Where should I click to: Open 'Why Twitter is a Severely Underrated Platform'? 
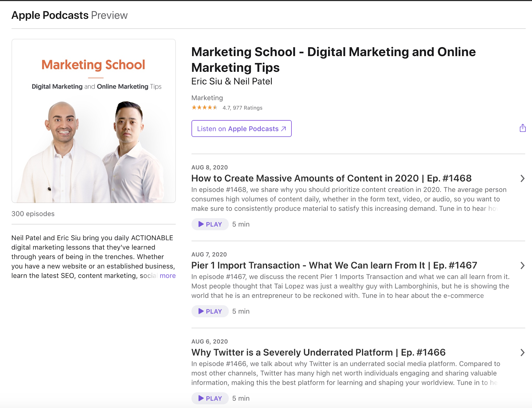(318, 353)
